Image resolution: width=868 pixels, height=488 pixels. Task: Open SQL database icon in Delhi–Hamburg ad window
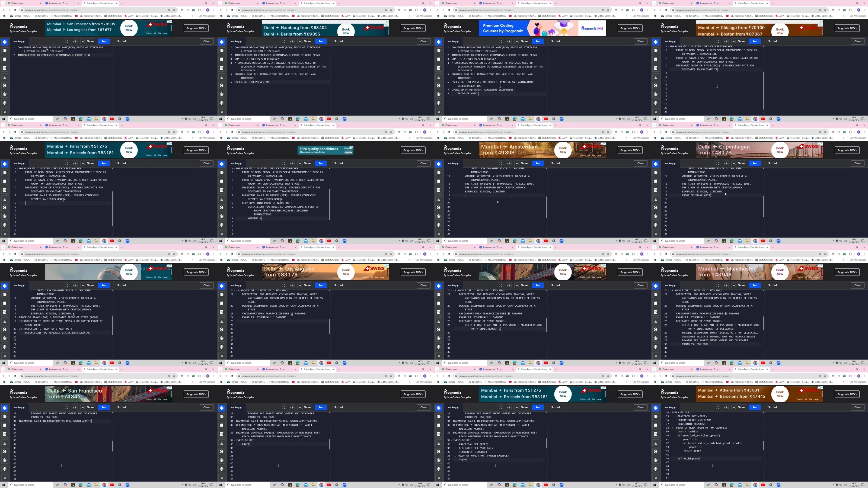point(222,59)
